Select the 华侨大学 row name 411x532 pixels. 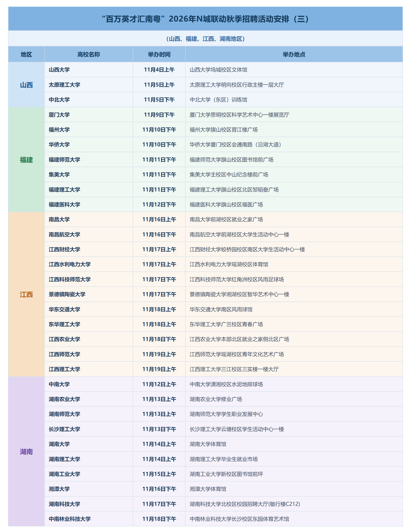click(x=59, y=145)
